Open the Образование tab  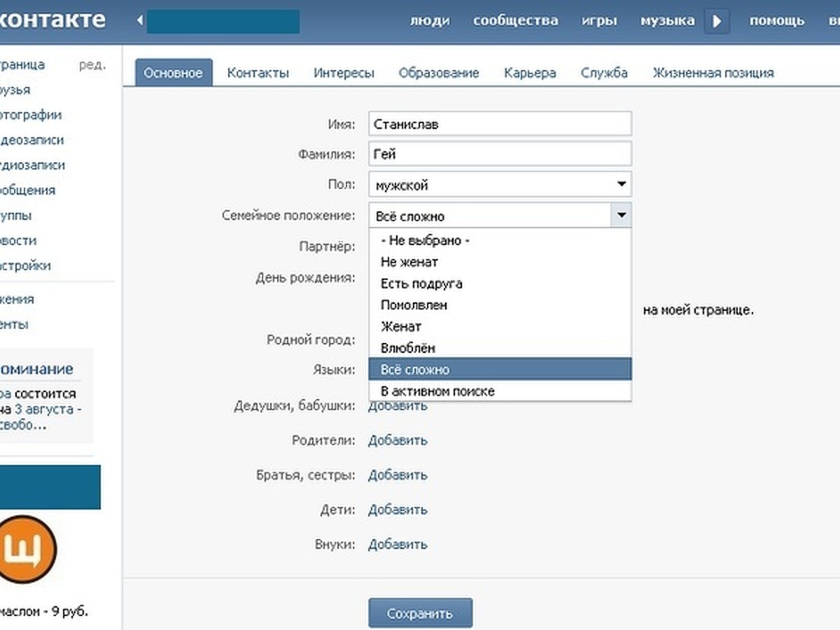coord(438,73)
